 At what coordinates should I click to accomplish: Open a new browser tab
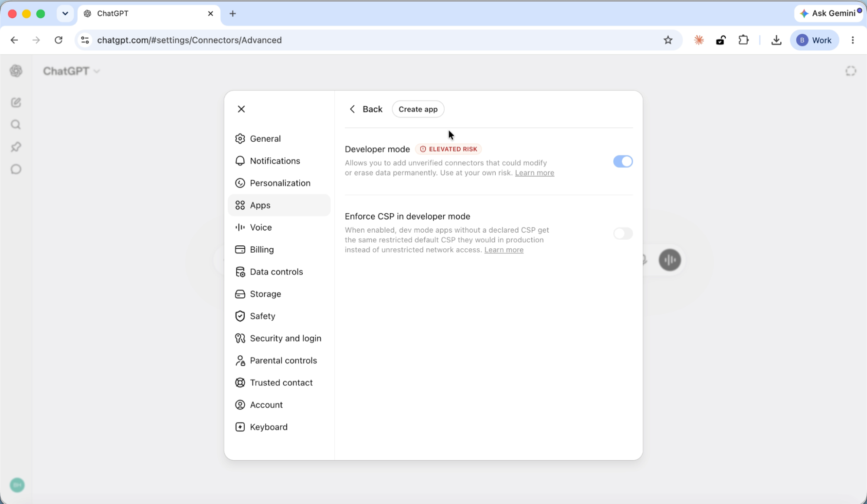point(233,13)
